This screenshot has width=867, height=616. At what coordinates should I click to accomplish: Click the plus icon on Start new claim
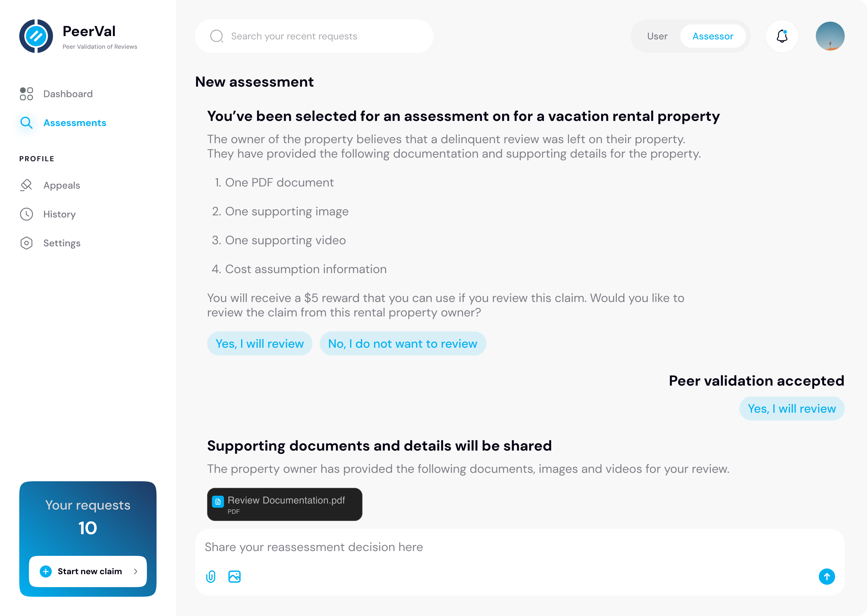tap(45, 571)
